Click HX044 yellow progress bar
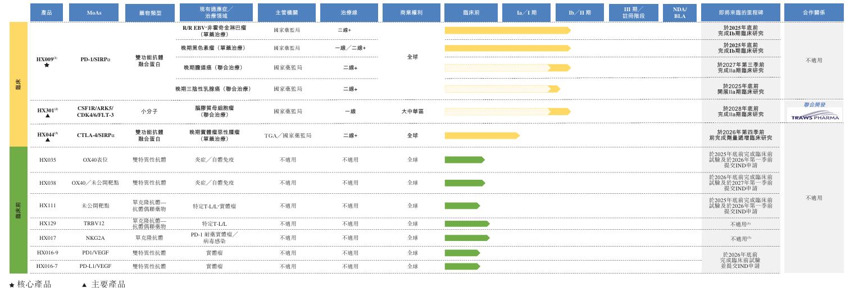 pyautogui.click(x=481, y=135)
